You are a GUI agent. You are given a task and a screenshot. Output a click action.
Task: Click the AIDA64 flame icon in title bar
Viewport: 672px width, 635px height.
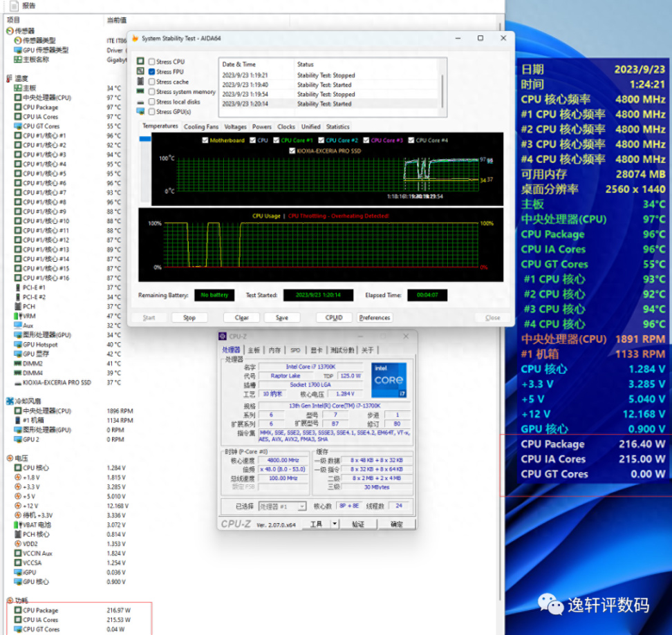135,39
